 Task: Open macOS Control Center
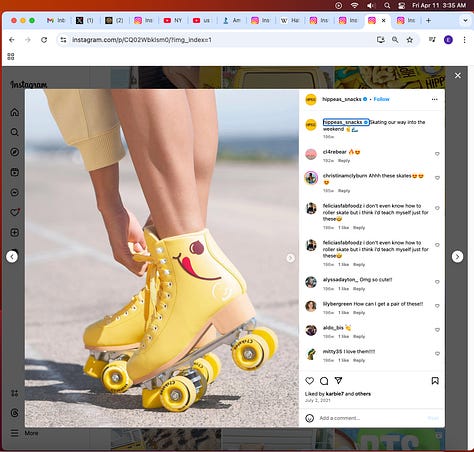pos(402,5)
